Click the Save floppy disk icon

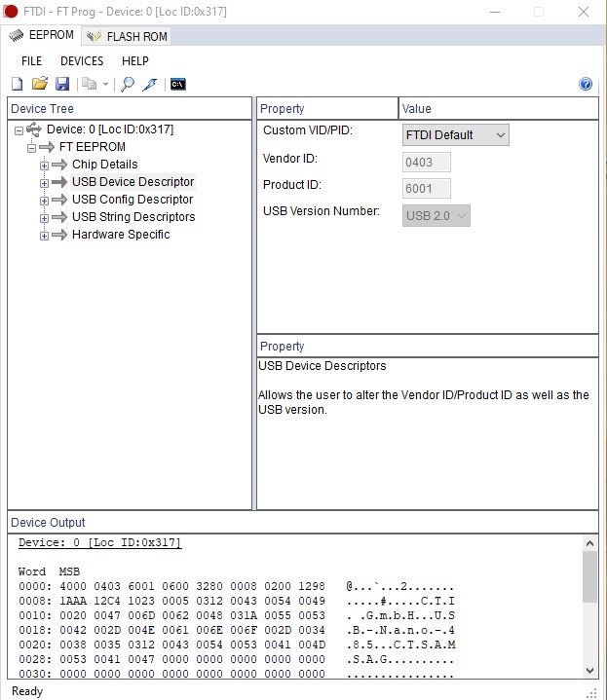[62, 85]
